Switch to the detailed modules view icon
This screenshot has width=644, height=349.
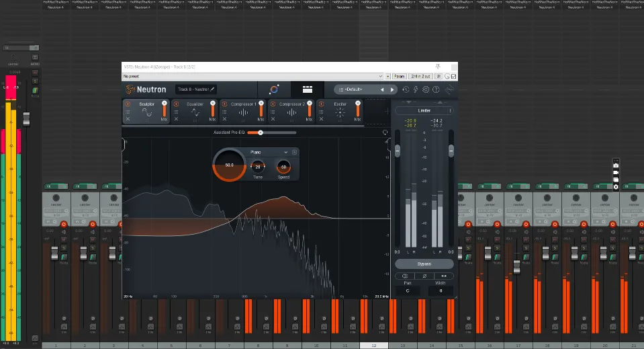307,89
